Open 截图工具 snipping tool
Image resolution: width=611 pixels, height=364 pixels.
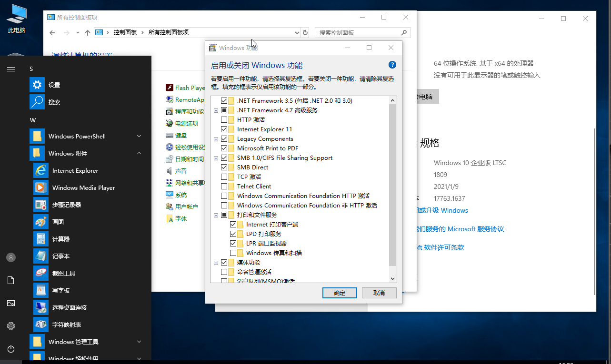[x=41, y=273]
